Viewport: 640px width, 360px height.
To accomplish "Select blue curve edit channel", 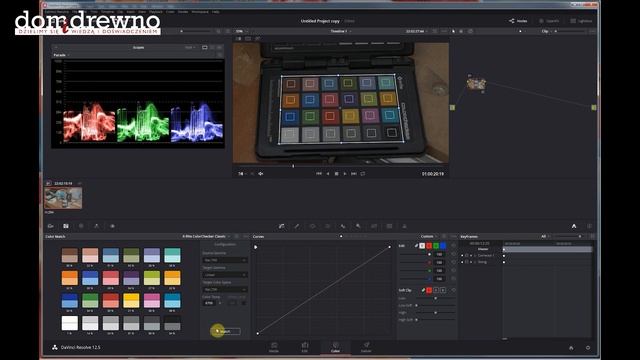I will (x=443, y=246).
